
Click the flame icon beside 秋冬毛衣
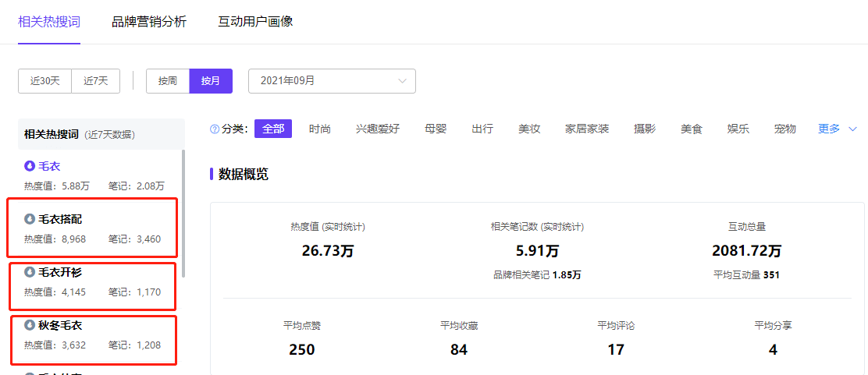click(x=30, y=325)
